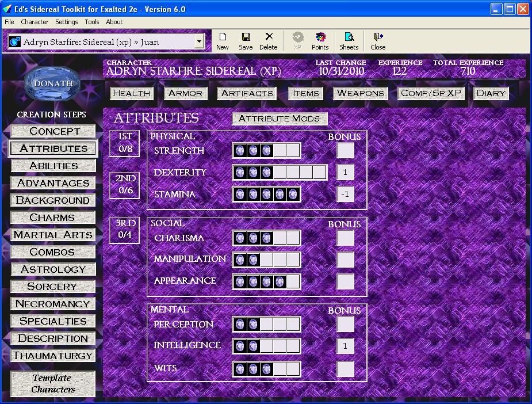The width and height of the screenshot is (532, 404).
Task: Set Charisma to its fifth dot
Action: [x=293, y=238]
